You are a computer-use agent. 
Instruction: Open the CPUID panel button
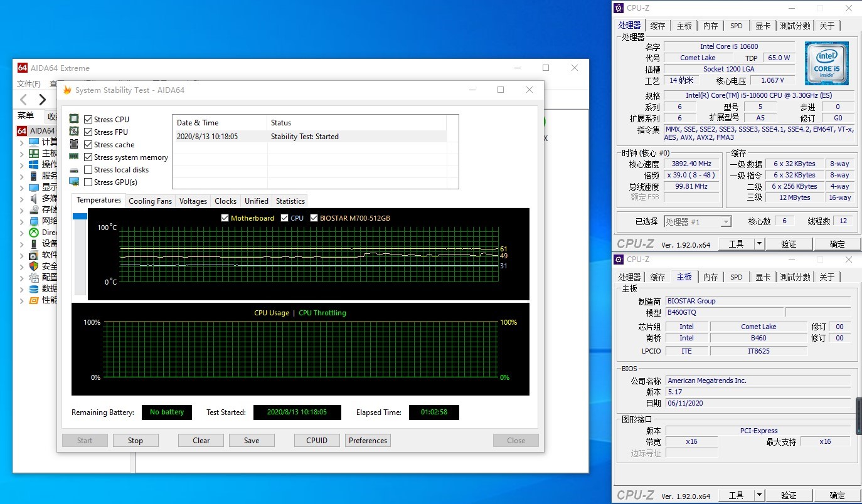[x=317, y=441]
